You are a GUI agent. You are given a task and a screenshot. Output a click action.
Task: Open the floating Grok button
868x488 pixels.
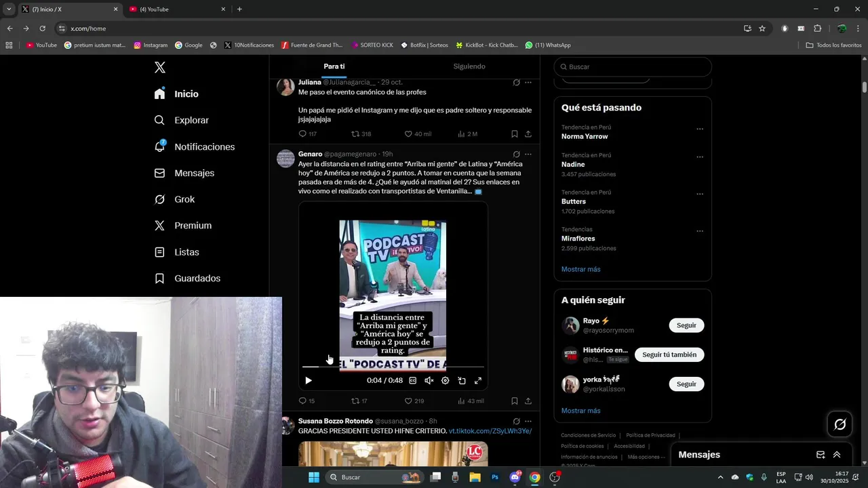point(840,424)
